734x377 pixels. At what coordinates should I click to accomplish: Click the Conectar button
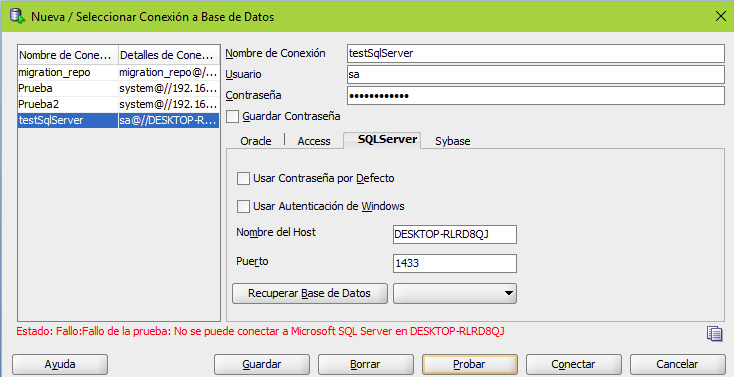(x=573, y=364)
